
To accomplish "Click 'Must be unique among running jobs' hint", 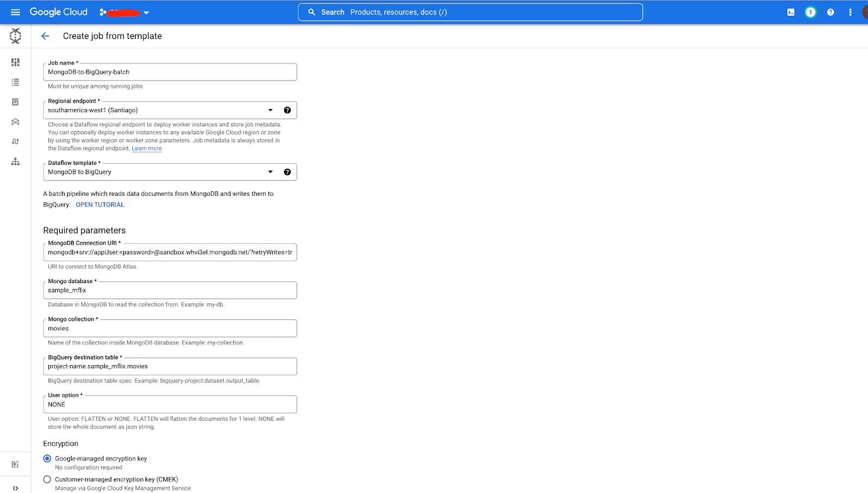I will 95,86.
